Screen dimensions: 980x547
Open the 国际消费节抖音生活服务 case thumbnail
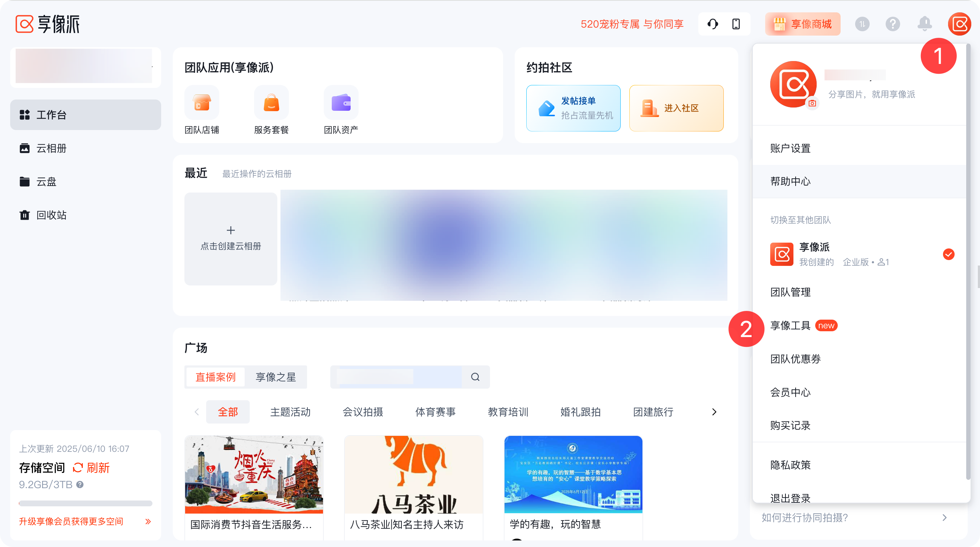pyautogui.click(x=254, y=475)
